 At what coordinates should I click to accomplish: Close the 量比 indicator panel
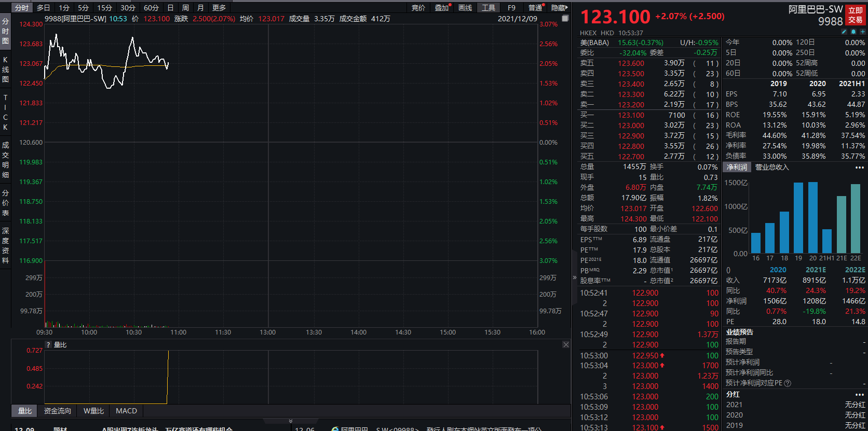click(566, 344)
